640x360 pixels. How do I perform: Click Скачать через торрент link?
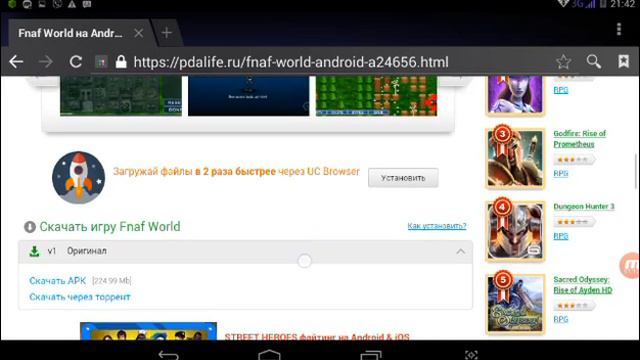(x=80, y=297)
